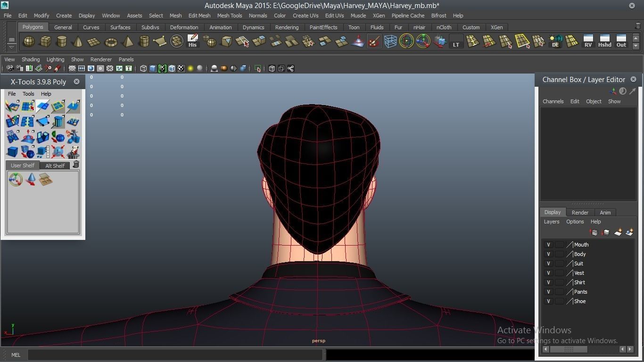Toggle visibility of the Pants layer
The image size is (644, 362).
(548, 292)
